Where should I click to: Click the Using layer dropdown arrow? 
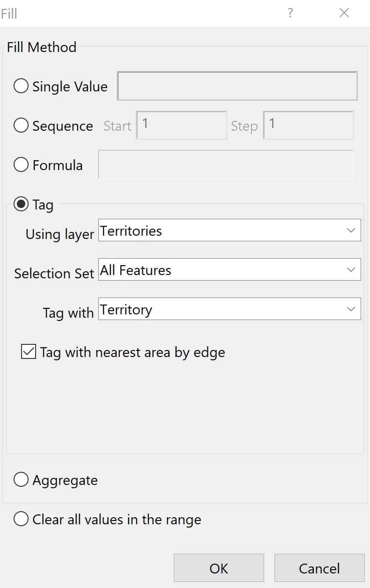(351, 231)
